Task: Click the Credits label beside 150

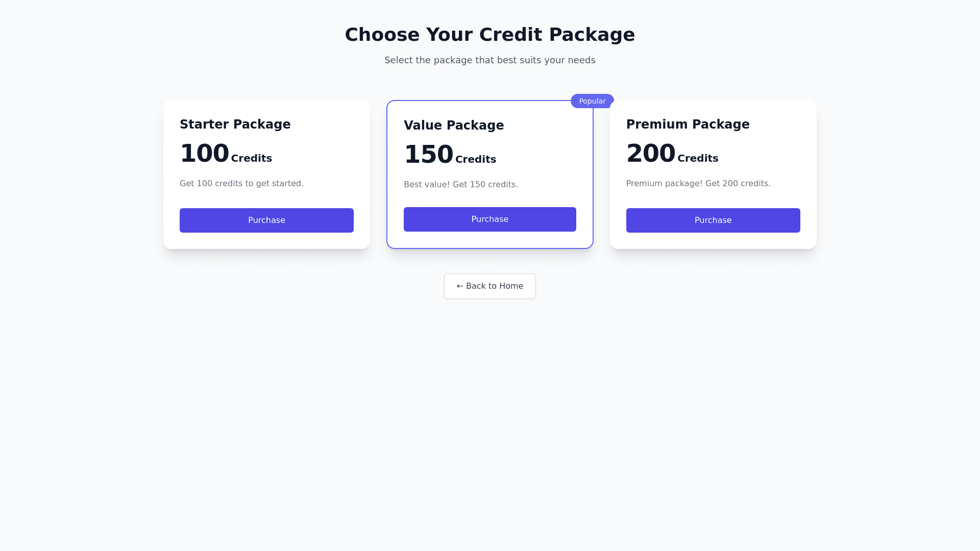Action: 475,160
